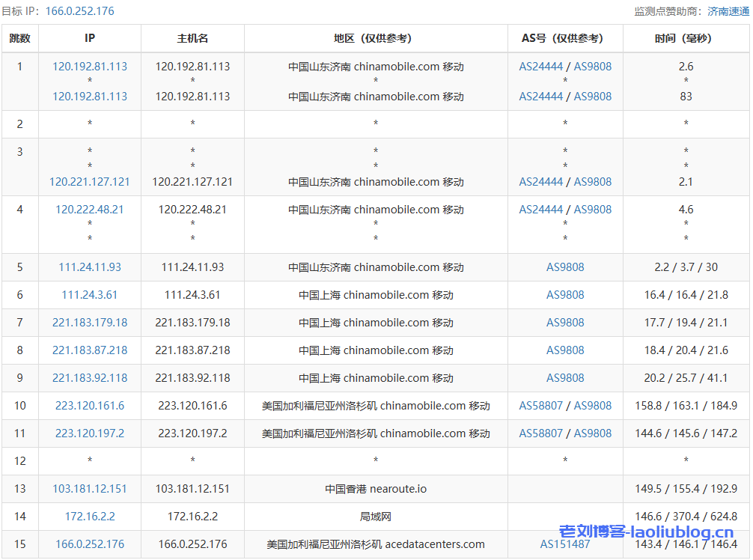
Task: Open the LAN IP link 172.16.2.2
Action: [x=90, y=517]
